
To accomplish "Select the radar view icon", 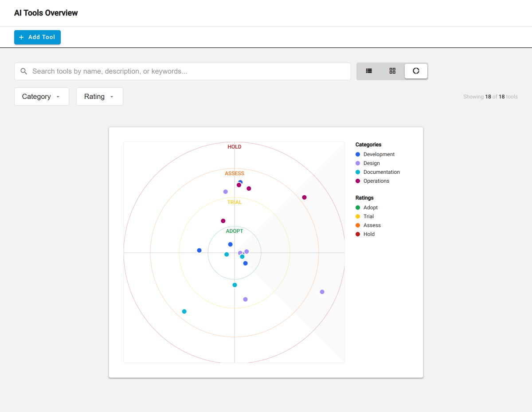I will point(416,71).
